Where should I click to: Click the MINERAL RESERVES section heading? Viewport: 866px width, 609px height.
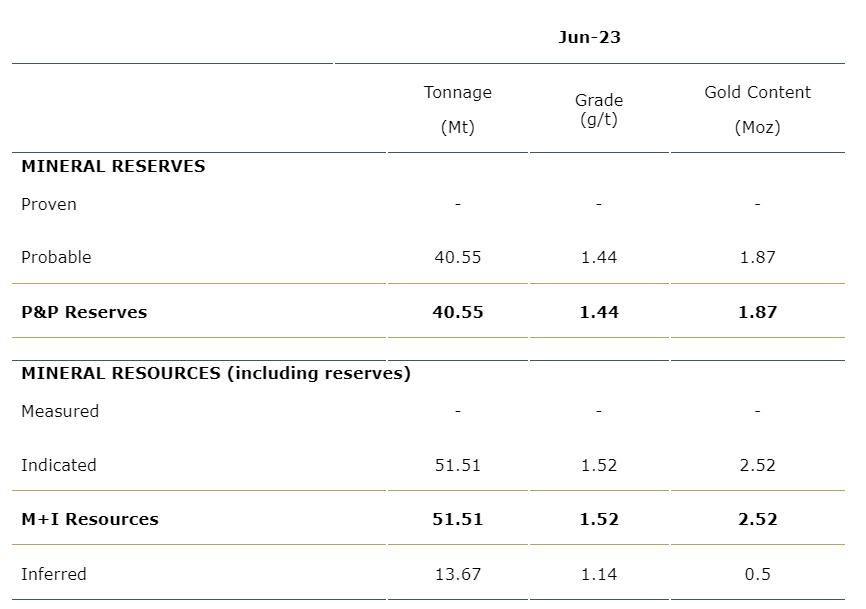pyautogui.click(x=113, y=166)
